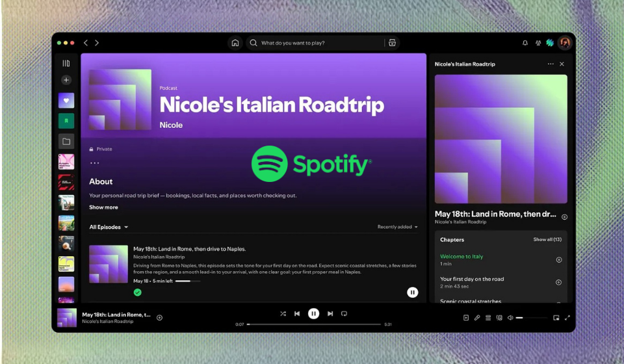Screen dimensions: 624x364
Task: Open the 'May 18th: Land in Rome' episode title
Action: (x=189, y=249)
